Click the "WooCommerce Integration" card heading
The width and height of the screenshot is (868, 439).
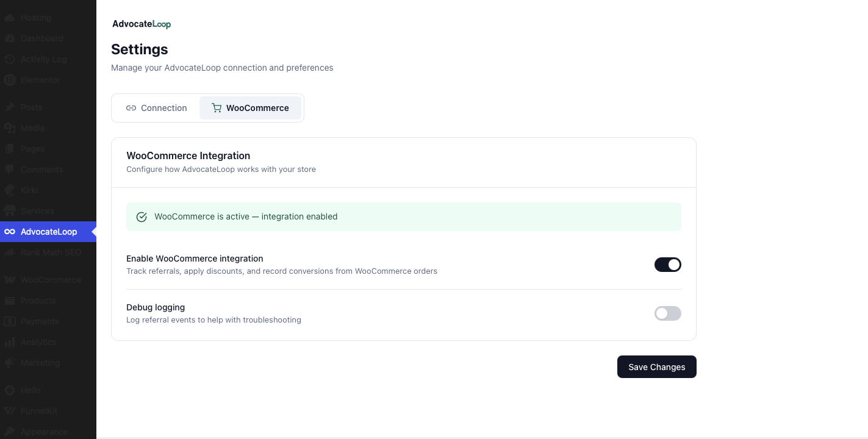[188, 155]
